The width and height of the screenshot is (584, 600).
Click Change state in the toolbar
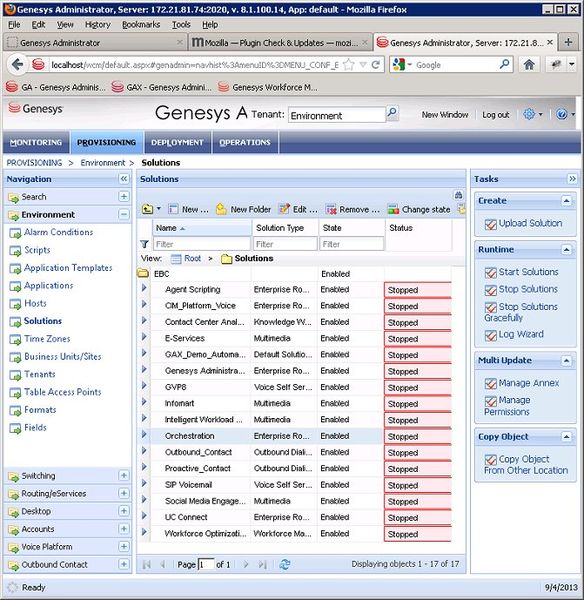[x=419, y=209]
